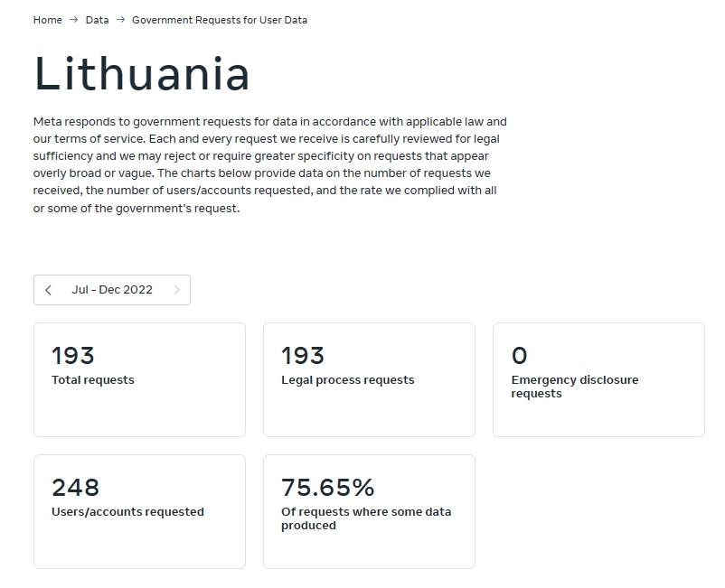This screenshot has height=588, width=725.
Task: Go to the previous reporting period
Action: coord(49,290)
